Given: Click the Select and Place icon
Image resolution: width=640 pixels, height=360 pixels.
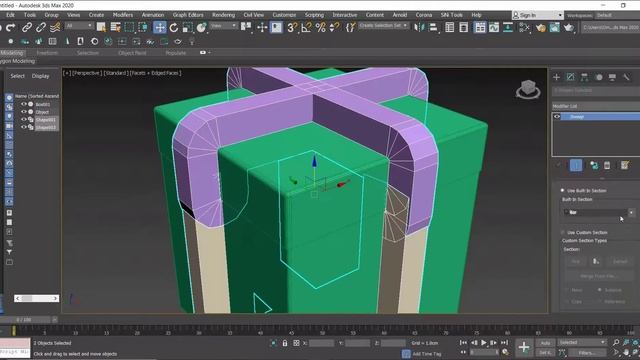Looking at the screenshot, I should tap(202, 27).
